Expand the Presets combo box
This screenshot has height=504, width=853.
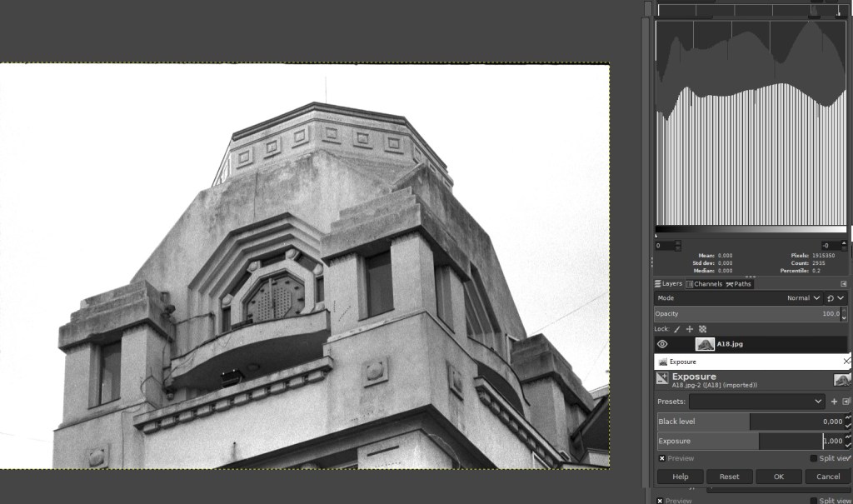coord(756,402)
